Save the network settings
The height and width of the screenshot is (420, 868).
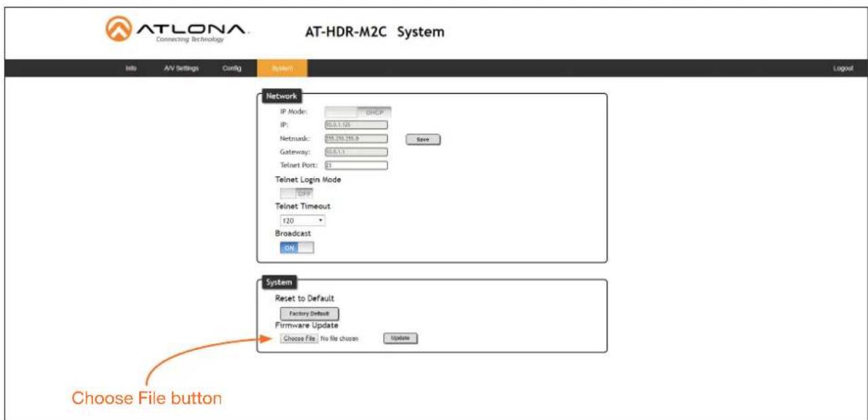pyautogui.click(x=424, y=139)
